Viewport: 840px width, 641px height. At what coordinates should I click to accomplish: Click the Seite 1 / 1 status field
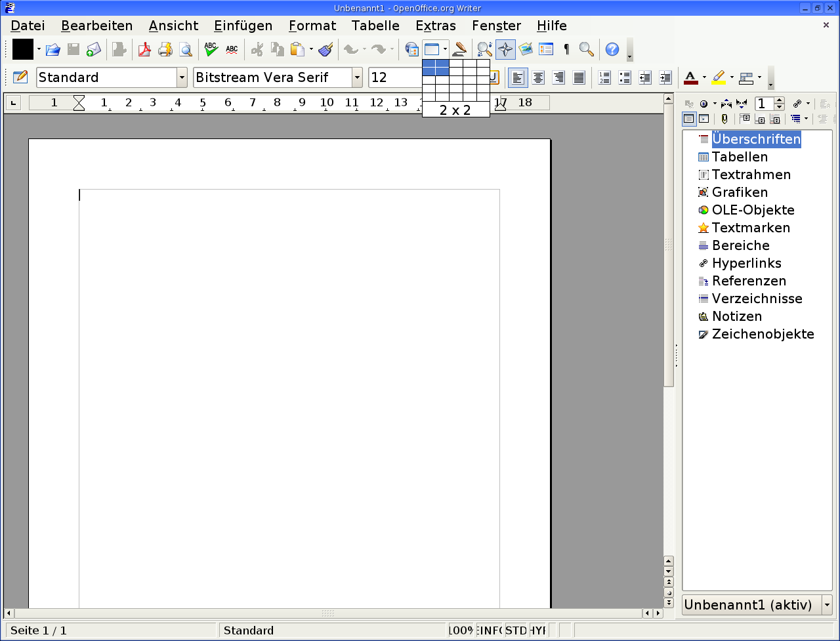point(111,631)
